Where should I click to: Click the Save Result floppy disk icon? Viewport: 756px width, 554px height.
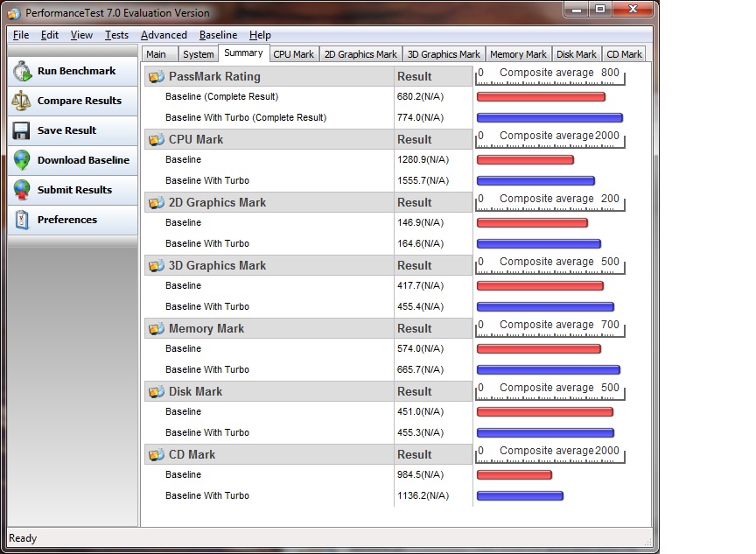click(x=22, y=131)
